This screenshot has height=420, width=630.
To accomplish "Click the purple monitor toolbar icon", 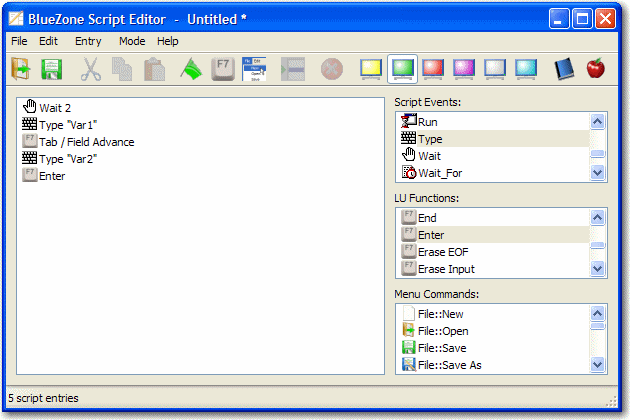I will pyautogui.click(x=464, y=69).
